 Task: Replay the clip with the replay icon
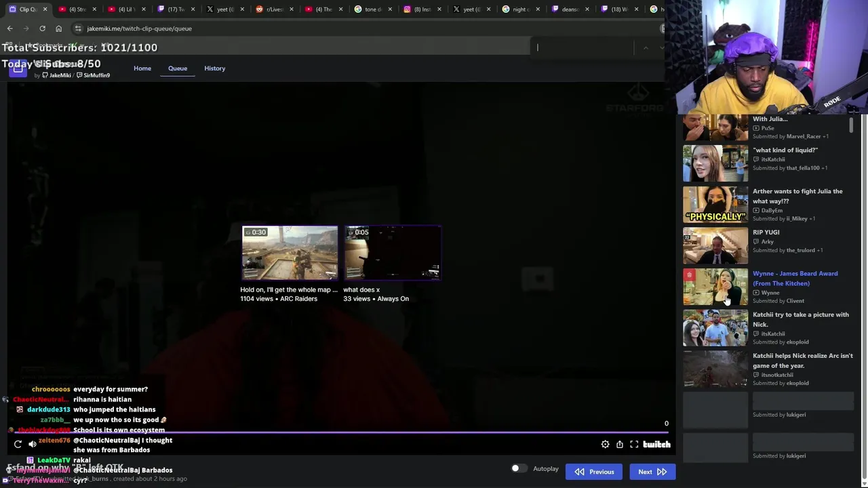[x=18, y=445]
